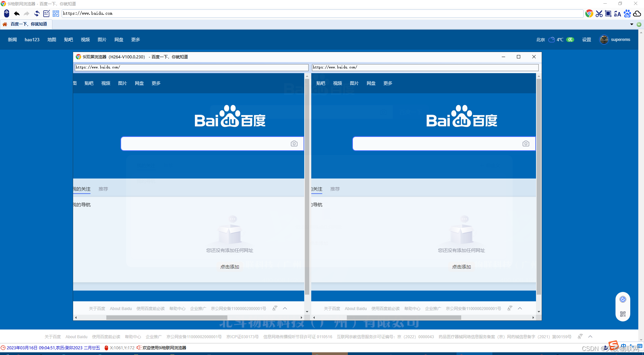
Task: Open the notes edit icon
Action: point(46,14)
